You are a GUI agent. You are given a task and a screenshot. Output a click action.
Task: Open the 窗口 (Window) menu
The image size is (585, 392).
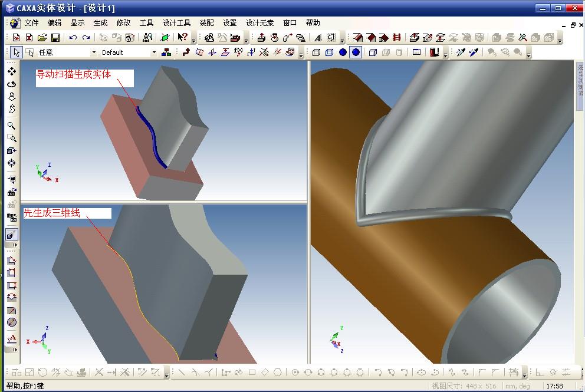[x=290, y=23]
